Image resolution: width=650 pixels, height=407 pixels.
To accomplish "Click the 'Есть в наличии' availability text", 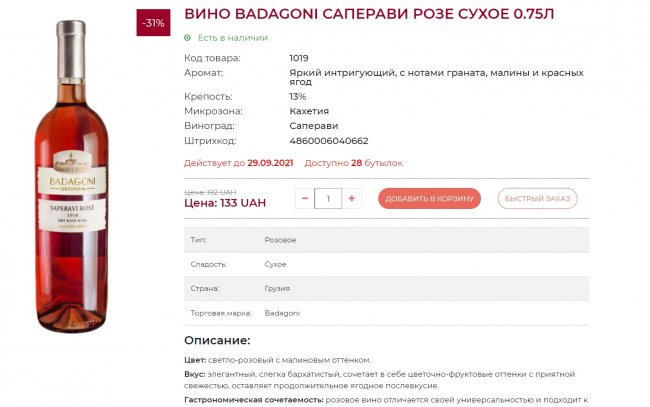I will [233, 38].
